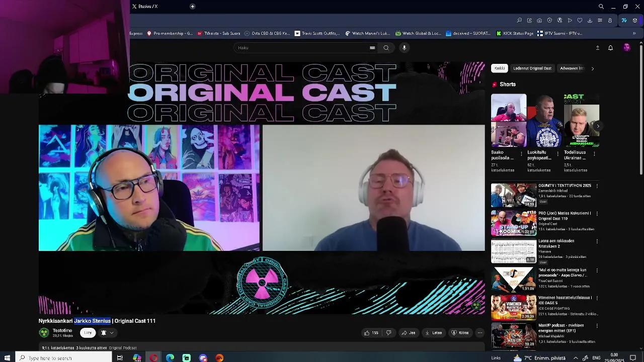644x362 pixels.
Task: Switch to the Etusivu / X browser tab
Action: 148,7
